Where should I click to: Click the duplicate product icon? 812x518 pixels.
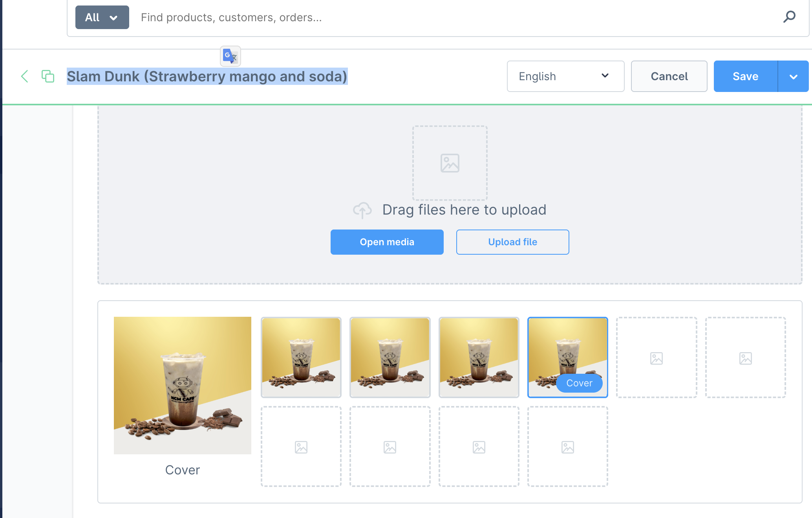click(x=48, y=76)
